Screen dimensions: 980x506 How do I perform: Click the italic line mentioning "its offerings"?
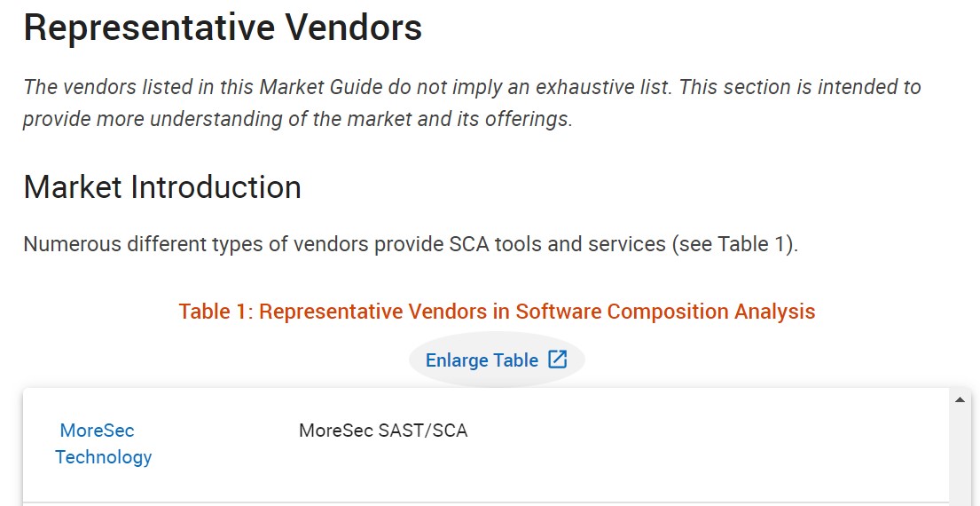point(297,119)
